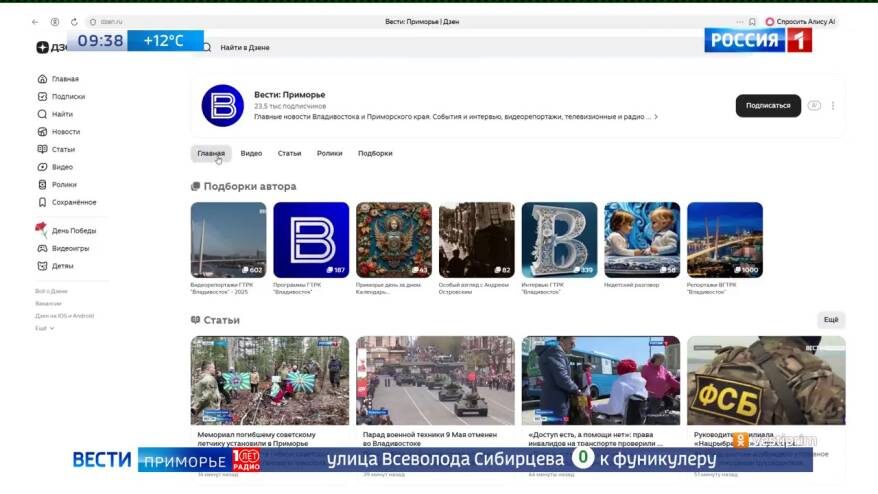The height and width of the screenshot is (494, 878).
Task: Click headline Парад военной техники 9 Мая отменен
Action: click(429, 439)
